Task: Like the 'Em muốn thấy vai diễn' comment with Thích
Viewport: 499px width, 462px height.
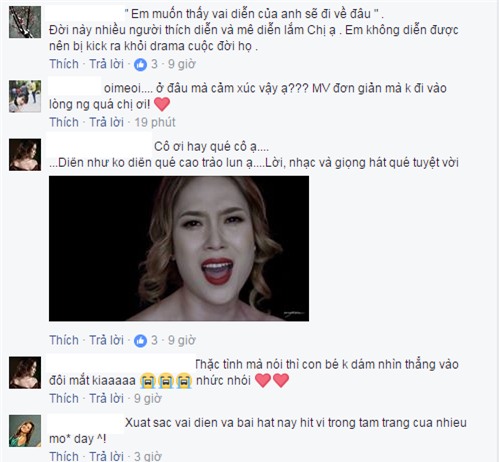Action: 64,64
